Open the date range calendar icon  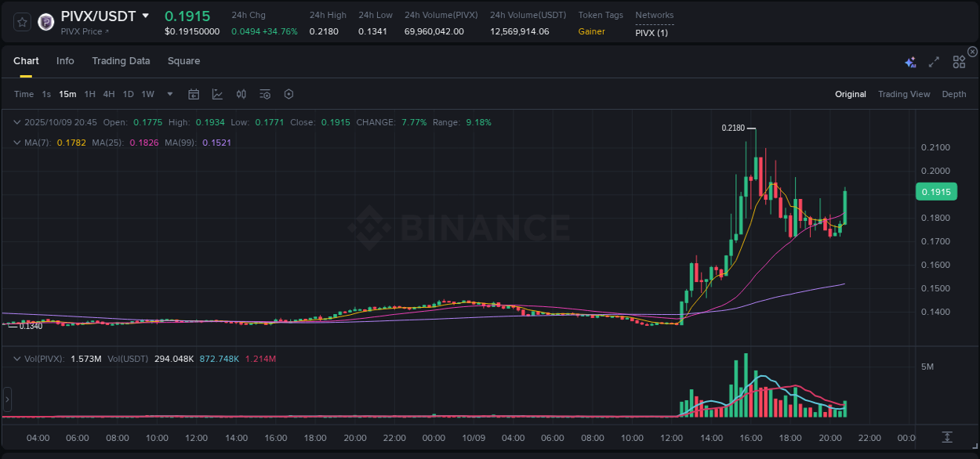194,94
